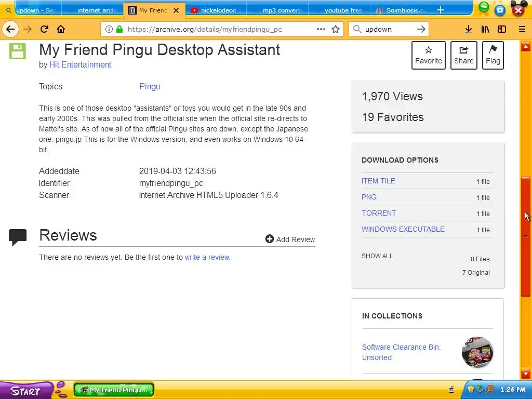Viewport: 532px width, 399px height.
Task: Submit search with the arrow button
Action: tap(421, 29)
